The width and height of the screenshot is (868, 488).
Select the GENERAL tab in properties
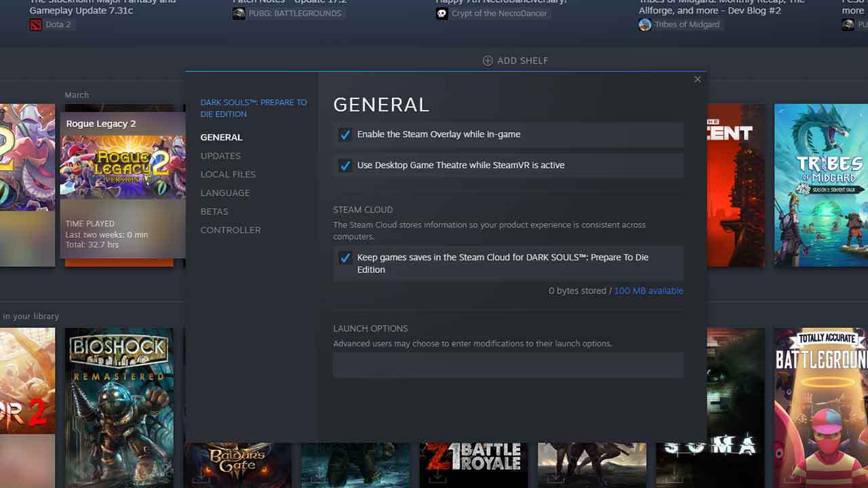click(x=221, y=137)
